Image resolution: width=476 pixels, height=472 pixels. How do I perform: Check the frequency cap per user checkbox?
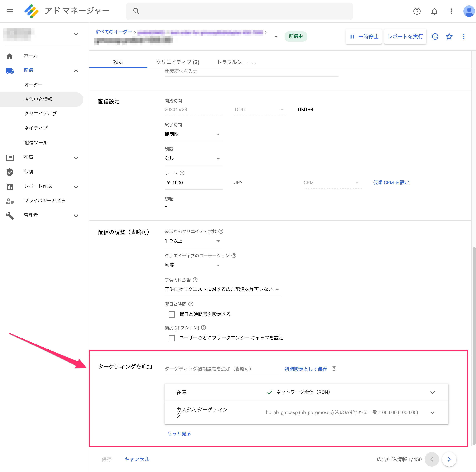click(x=172, y=338)
